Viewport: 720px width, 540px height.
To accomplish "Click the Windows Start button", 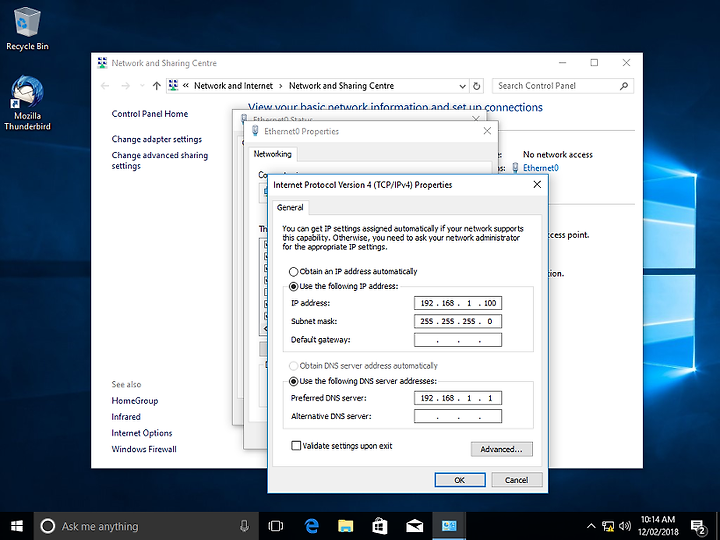I will click(17, 526).
